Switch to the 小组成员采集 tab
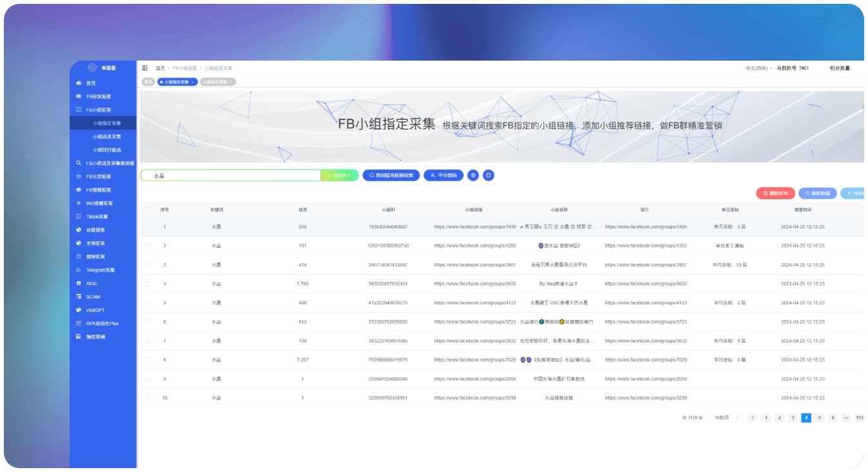The image size is (868, 472). (x=217, y=82)
